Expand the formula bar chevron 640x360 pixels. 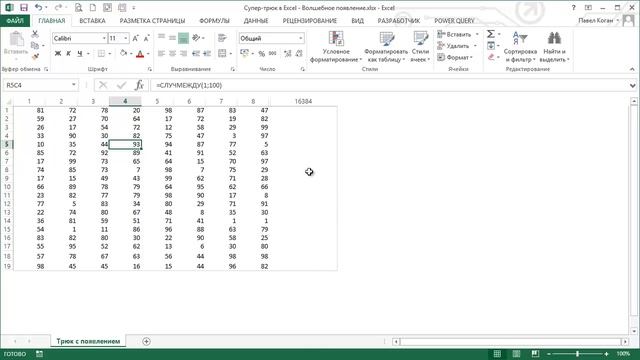632,85
